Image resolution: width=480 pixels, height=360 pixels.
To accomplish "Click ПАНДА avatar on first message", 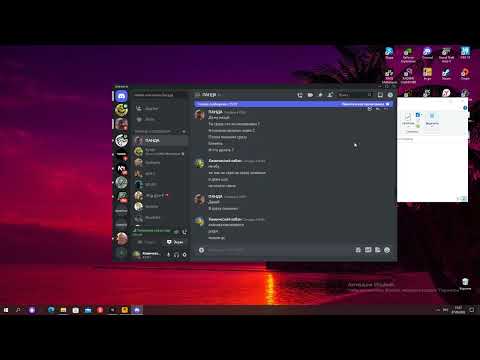I will tap(200, 115).
